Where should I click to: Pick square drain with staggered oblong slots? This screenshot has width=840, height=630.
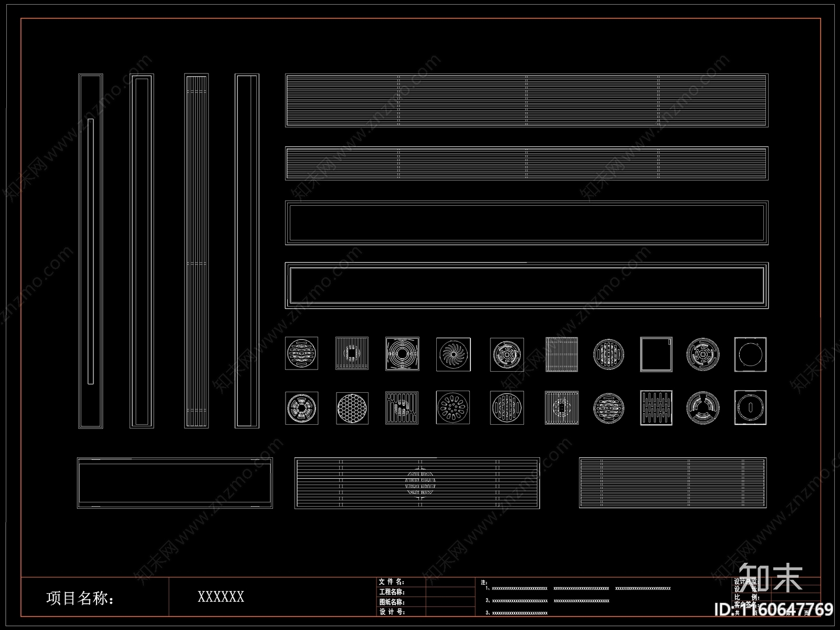656,407
